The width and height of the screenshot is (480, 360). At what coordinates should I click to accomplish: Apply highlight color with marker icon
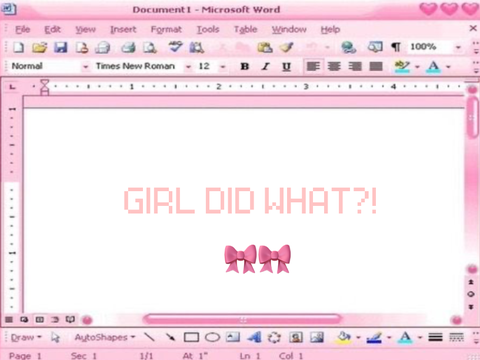pyautogui.click(x=402, y=66)
